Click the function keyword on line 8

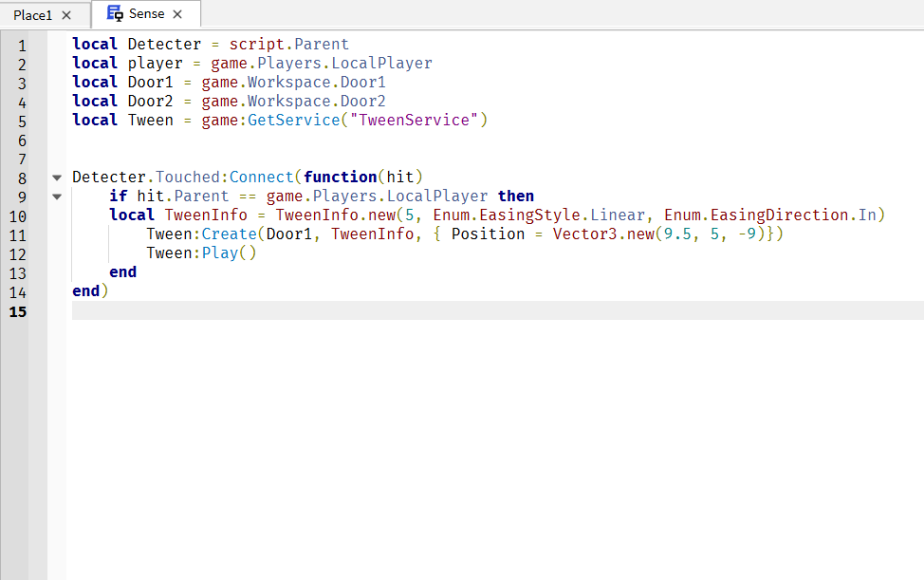[340, 177]
